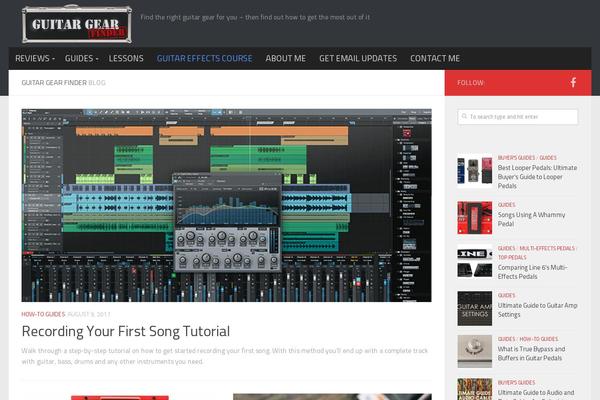Focus the sidebar search input field
Screen dimensions: 600x400
pos(517,116)
